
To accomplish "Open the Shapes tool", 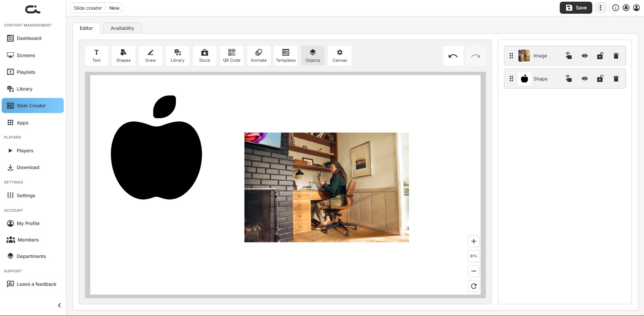I will click(124, 56).
